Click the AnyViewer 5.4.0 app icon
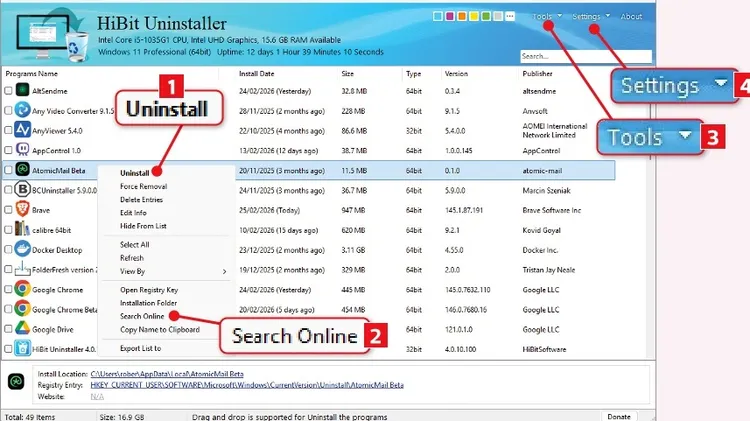 click(22, 130)
